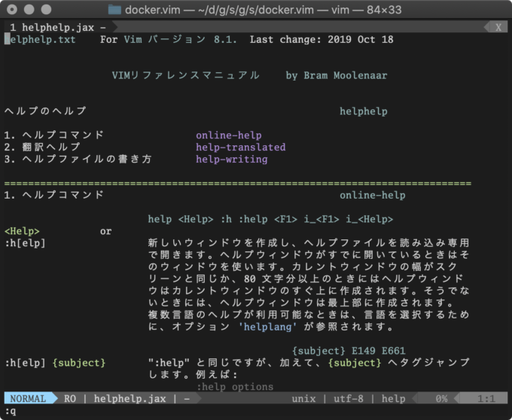512x420 pixels.
Task: Open the help-writing link
Action: (x=231, y=160)
